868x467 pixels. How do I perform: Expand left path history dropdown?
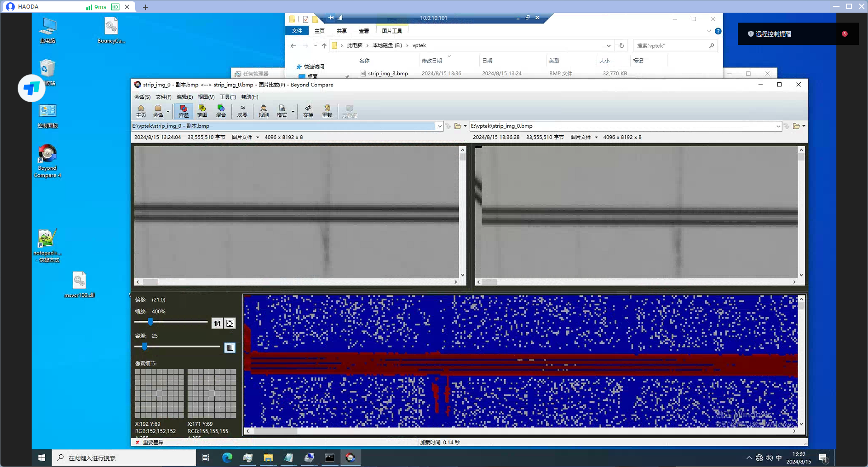pyautogui.click(x=439, y=126)
